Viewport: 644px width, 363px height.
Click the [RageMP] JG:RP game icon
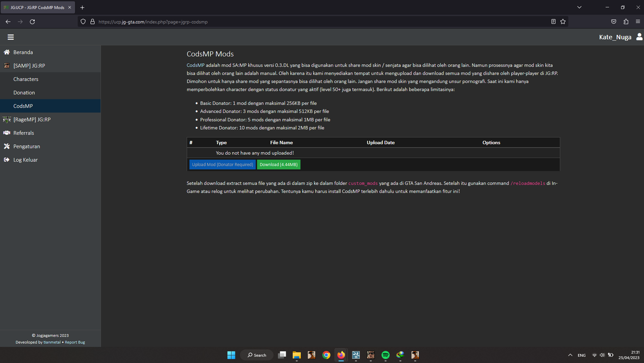[x=7, y=120]
